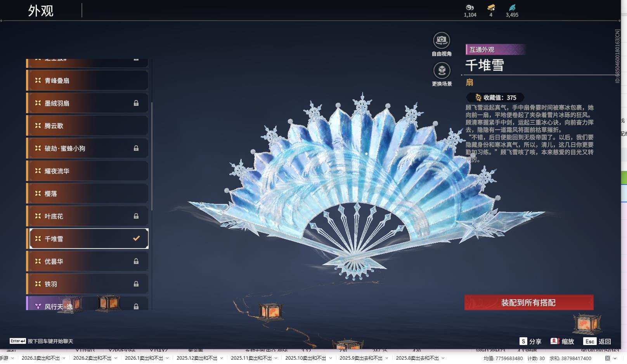Click the 更换场景 scene change icon

(441, 71)
